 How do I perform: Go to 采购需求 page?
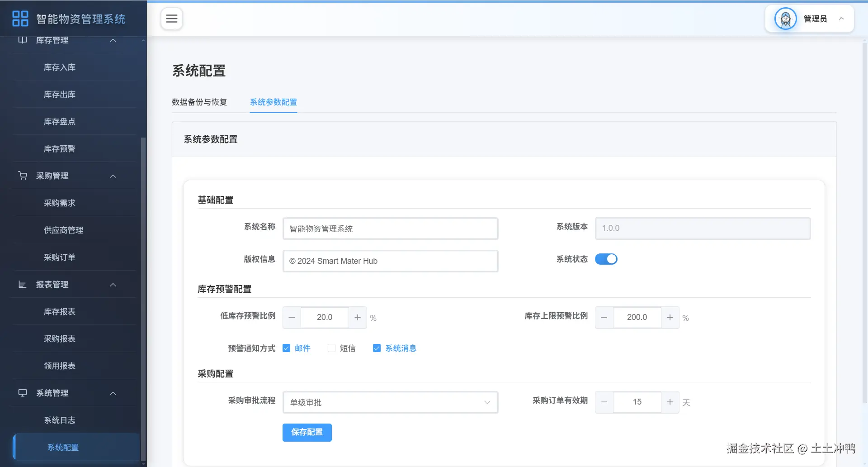coord(60,203)
